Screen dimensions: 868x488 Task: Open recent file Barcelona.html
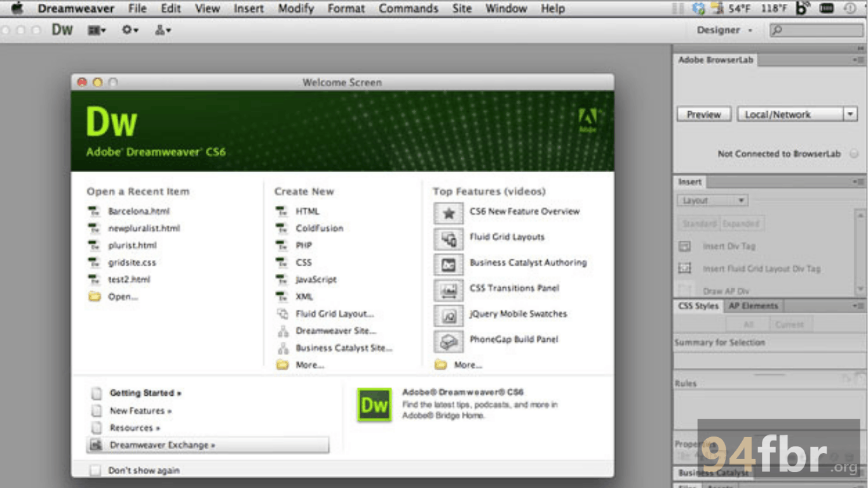[139, 211]
